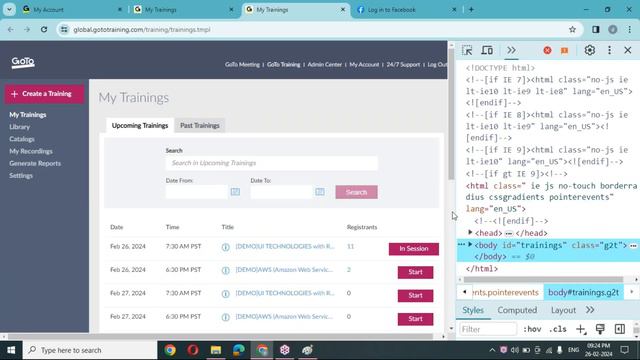Viewport: 640px width, 360px height.
Task: Open Opera from the taskbar
Action: click(x=193, y=350)
